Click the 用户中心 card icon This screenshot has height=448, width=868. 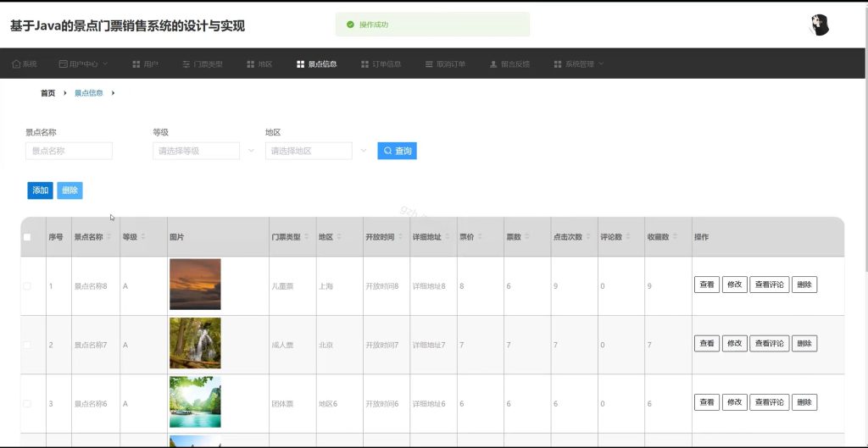tap(63, 64)
